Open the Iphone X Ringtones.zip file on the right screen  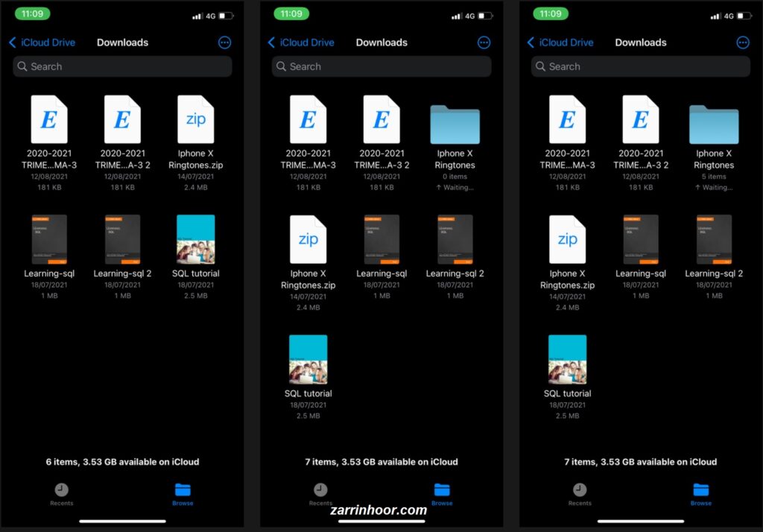pos(567,239)
